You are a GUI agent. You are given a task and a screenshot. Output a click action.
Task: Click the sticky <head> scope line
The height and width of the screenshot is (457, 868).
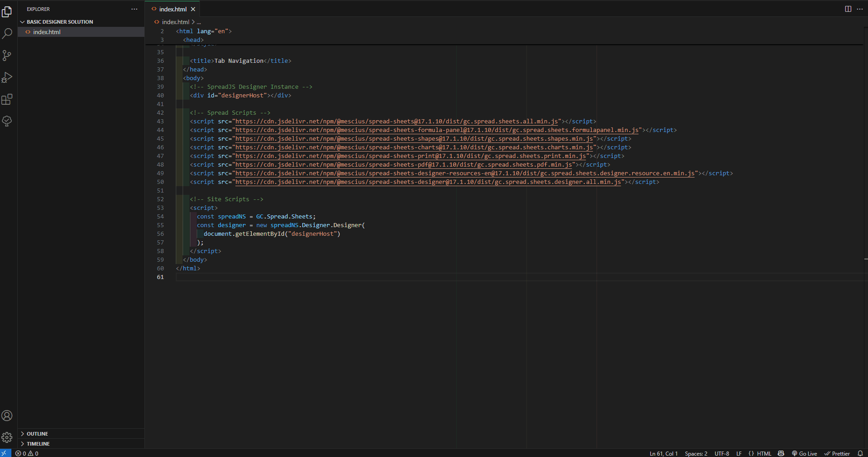193,40
